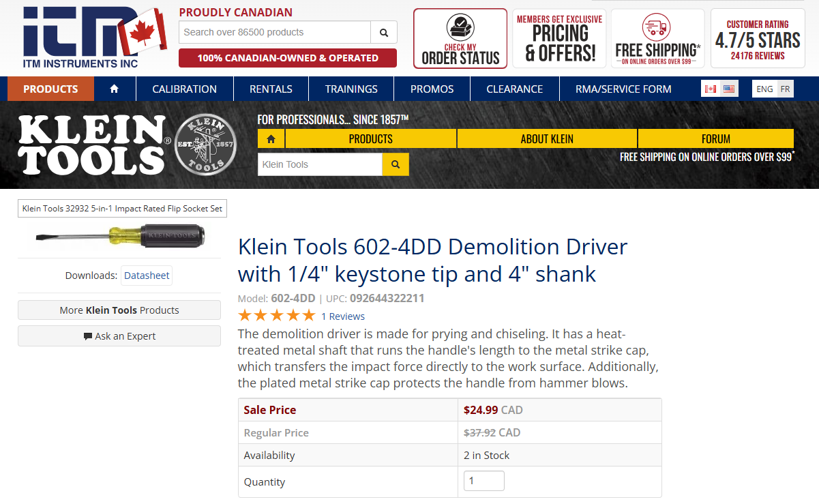
Task: Click the demolition driver product thumbnail
Action: click(118, 237)
